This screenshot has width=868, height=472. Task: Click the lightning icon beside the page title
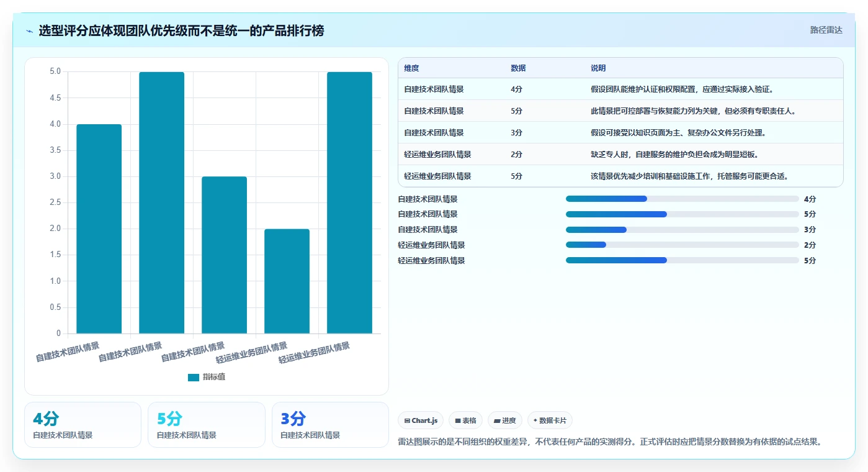point(30,31)
